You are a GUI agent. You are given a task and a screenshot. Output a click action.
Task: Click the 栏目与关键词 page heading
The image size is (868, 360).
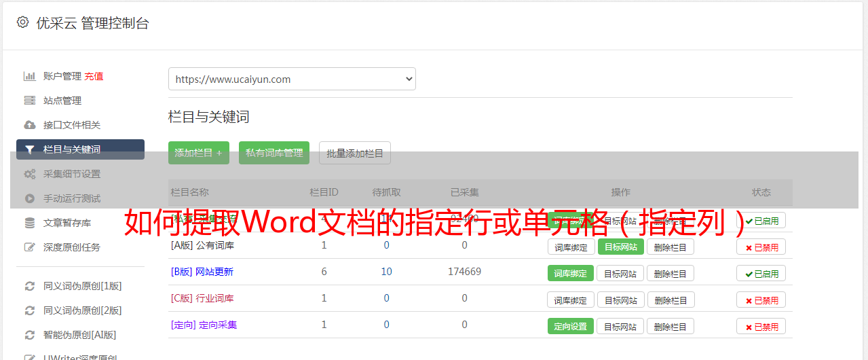click(209, 117)
